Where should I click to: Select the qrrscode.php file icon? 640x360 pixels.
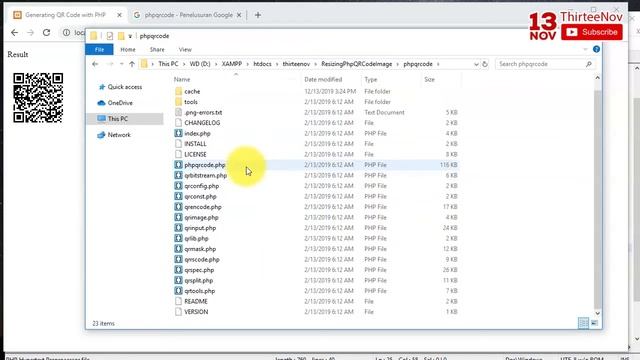tap(178, 259)
